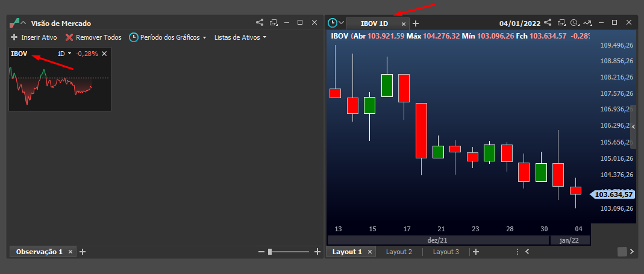Click the Visão de Mercado logo icon
The width and height of the screenshot is (644, 274).
(14, 23)
